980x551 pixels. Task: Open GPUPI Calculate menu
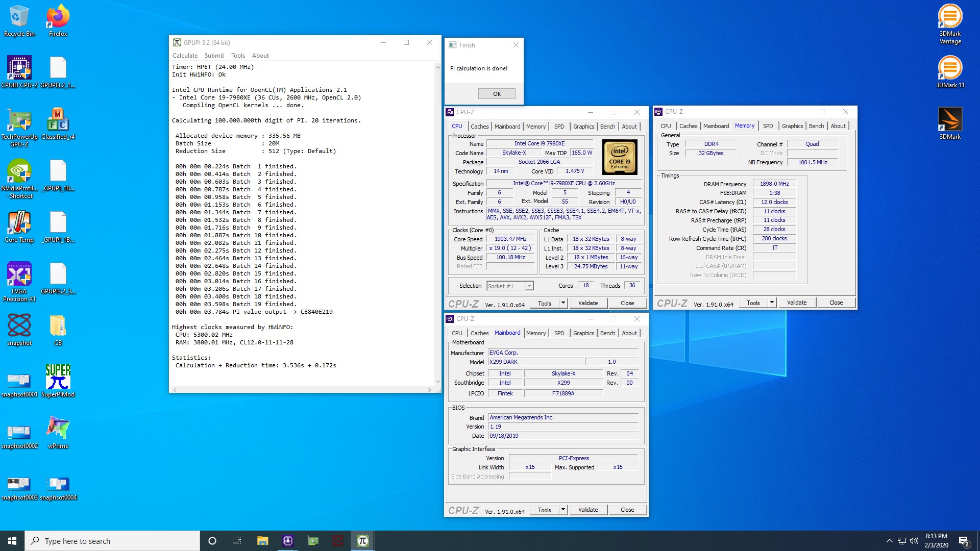tap(185, 56)
